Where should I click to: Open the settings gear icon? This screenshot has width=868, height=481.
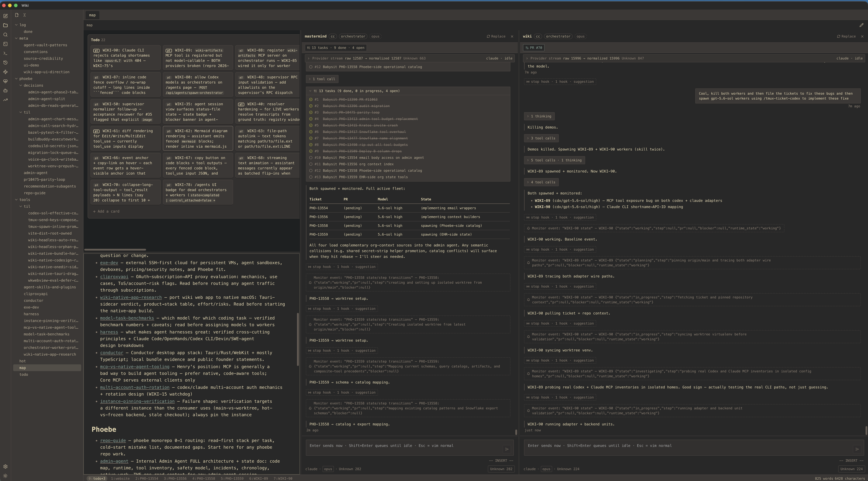[5, 467]
